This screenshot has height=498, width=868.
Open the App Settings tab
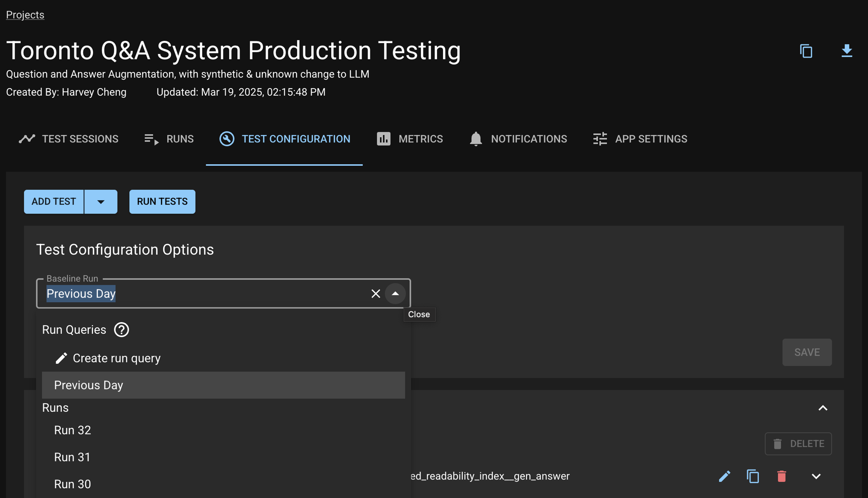pyautogui.click(x=640, y=139)
